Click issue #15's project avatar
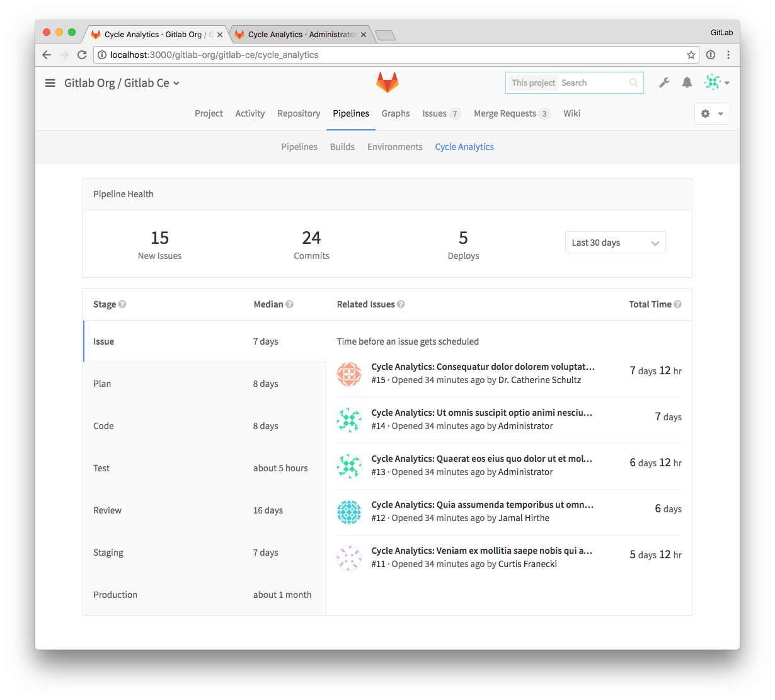 coord(349,374)
